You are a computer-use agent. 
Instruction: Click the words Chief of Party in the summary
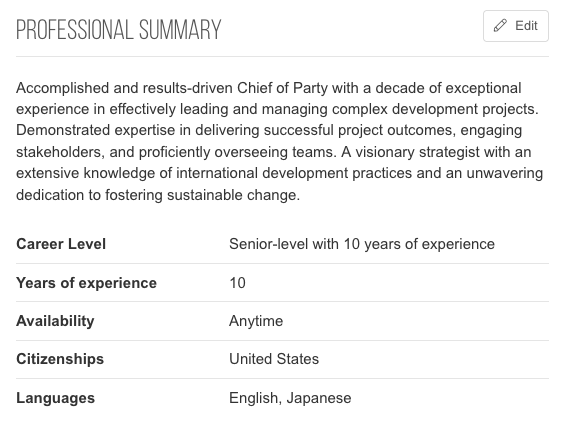tap(282, 88)
